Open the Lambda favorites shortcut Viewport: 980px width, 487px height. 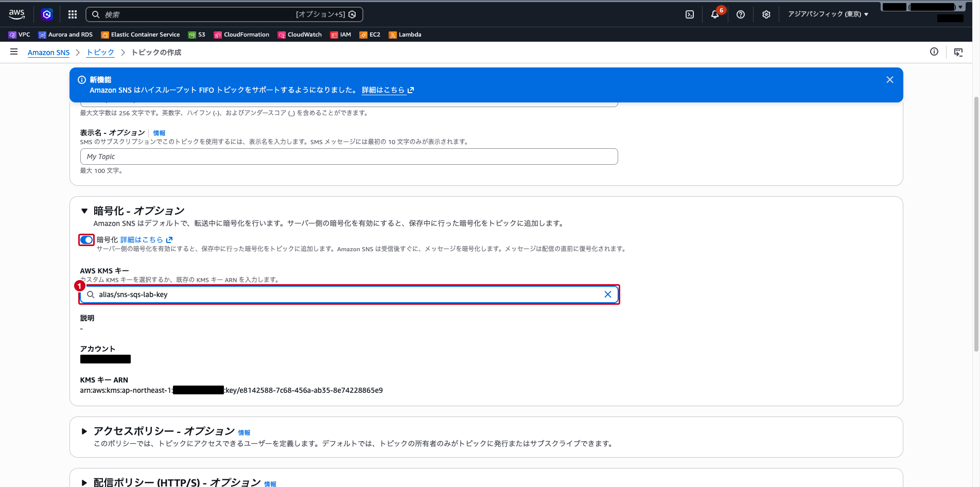click(405, 34)
